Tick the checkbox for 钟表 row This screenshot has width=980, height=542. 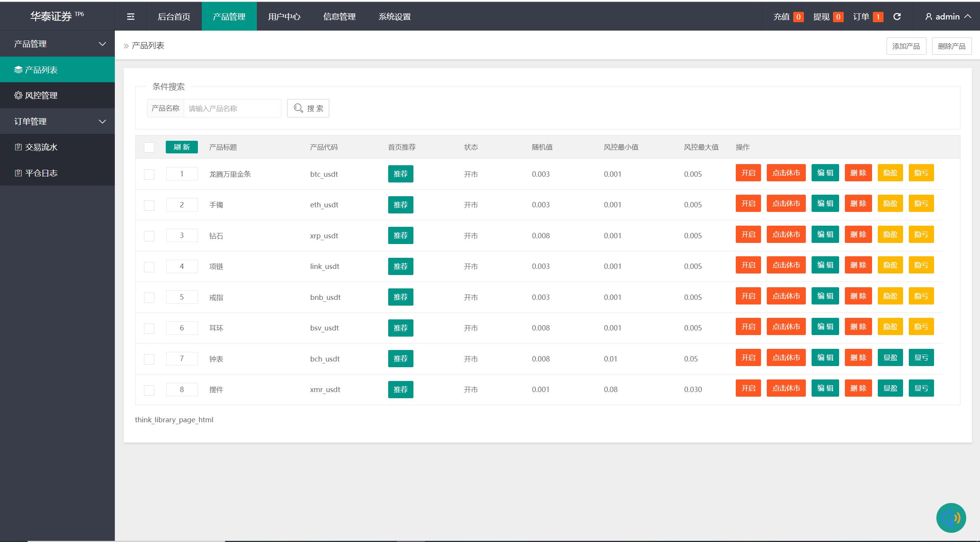(x=149, y=359)
